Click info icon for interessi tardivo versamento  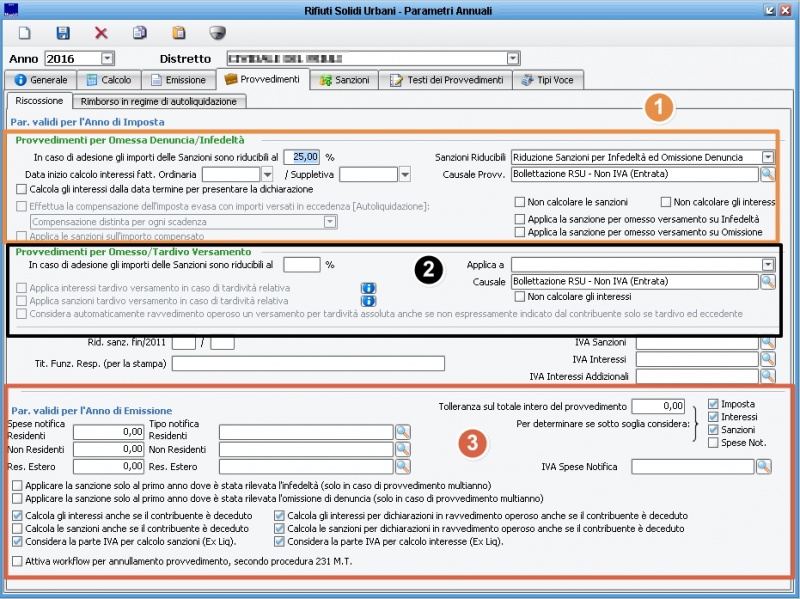[x=368, y=288]
